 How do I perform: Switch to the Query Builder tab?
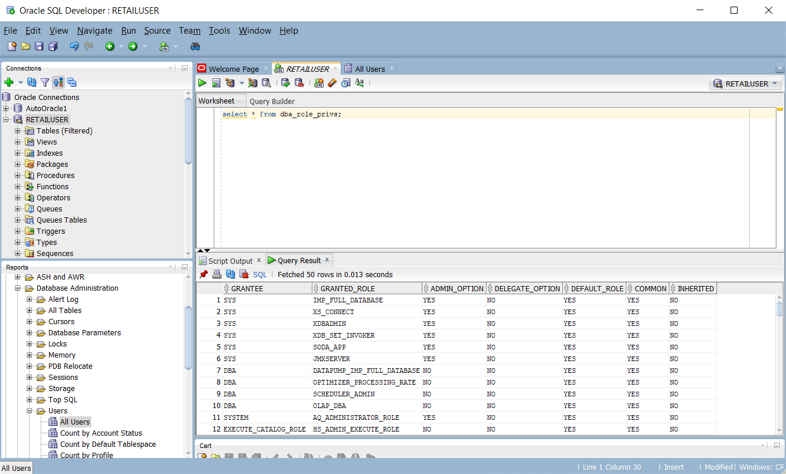click(271, 101)
